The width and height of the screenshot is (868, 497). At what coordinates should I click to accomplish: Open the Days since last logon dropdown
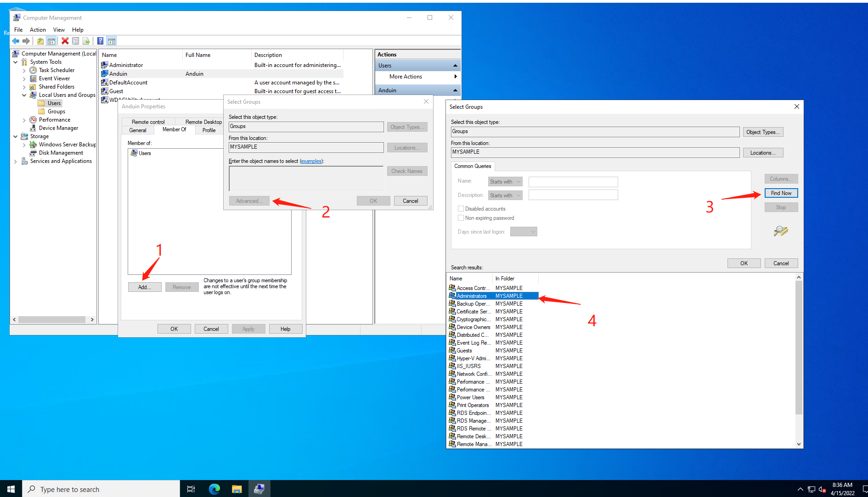[524, 232]
